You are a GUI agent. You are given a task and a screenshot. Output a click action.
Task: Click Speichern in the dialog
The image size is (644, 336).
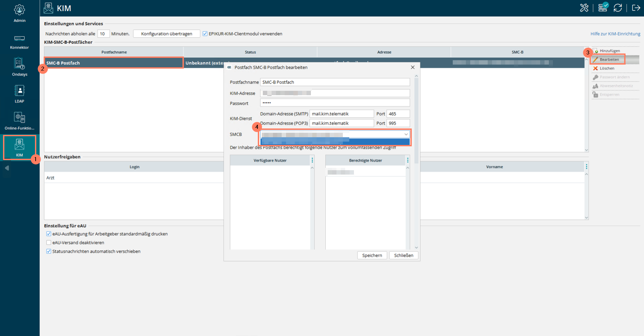[x=372, y=255]
